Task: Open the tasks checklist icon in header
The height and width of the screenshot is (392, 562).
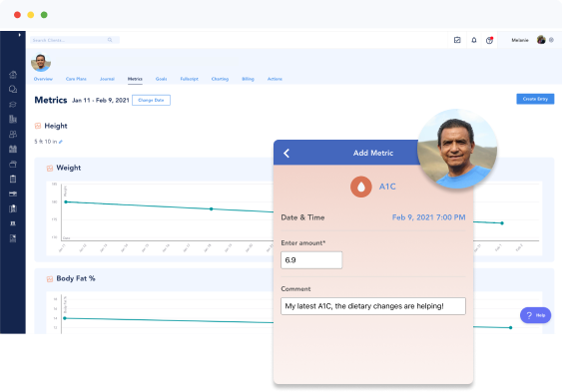Action: 457,40
